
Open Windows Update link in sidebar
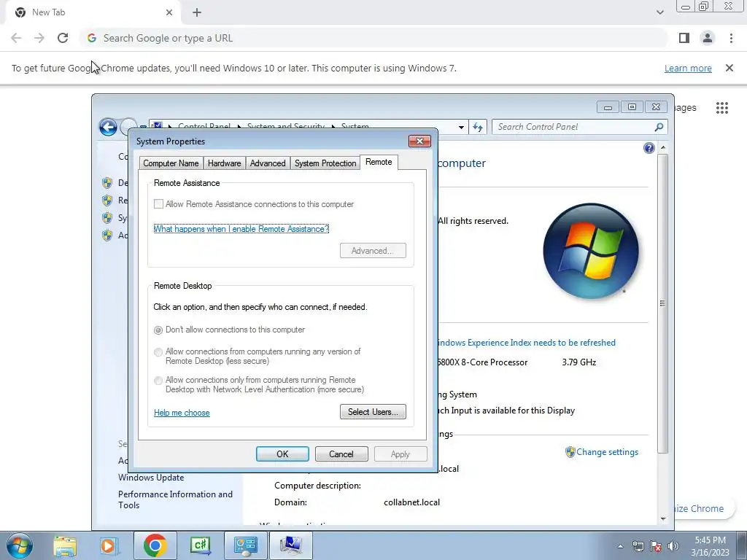pyautogui.click(x=151, y=478)
